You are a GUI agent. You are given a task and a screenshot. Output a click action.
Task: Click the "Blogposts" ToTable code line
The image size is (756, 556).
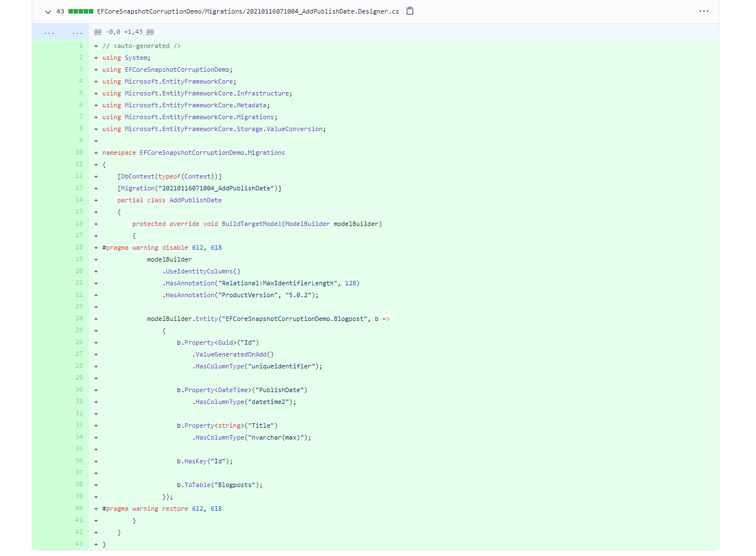tap(219, 485)
